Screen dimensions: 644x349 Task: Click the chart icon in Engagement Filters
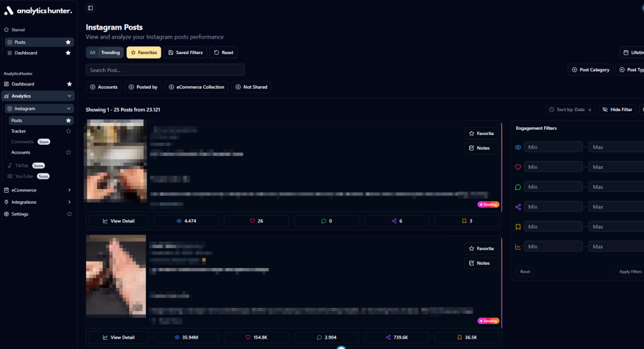pyautogui.click(x=518, y=247)
